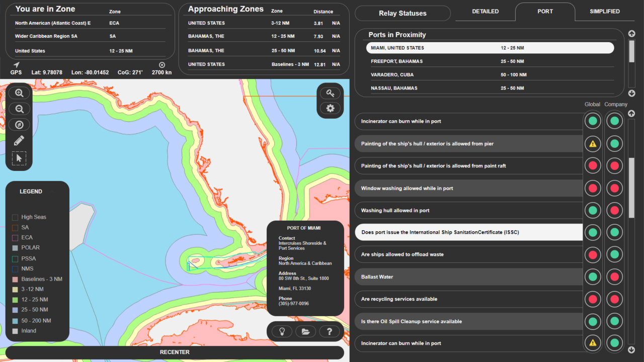
Task: Activate the pointer selection tool
Action: pyautogui.click(x=19, y=158)
